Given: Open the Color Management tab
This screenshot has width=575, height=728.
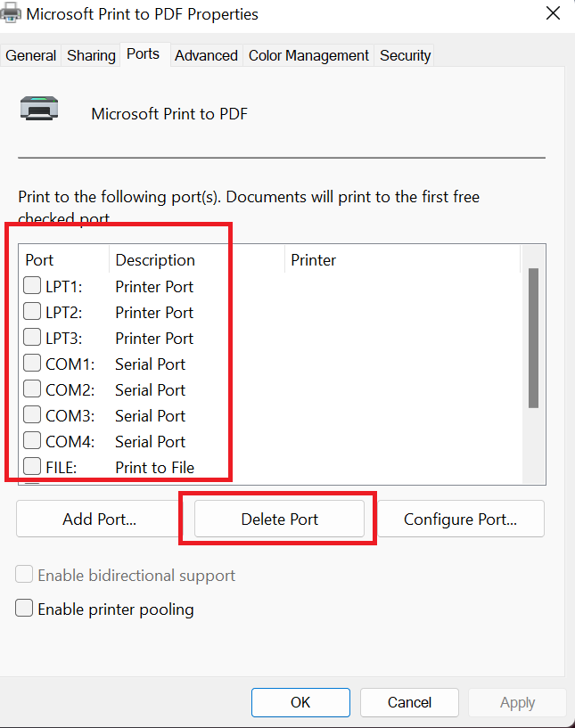Looking at the screenshot, I should coord(308,55).
